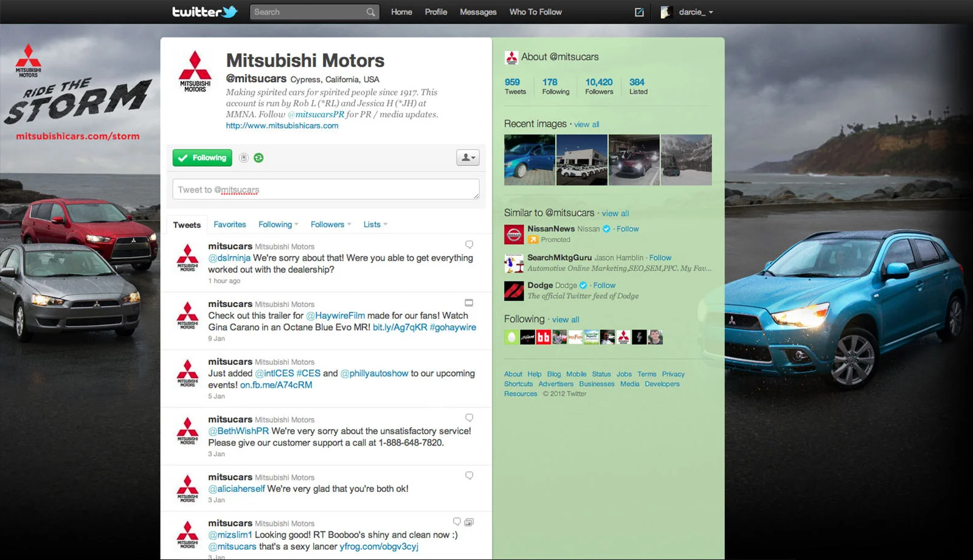The height and width of the screenshot is (560, 973).
Task: Follow Dodge
Action: (x=604, y=285)
